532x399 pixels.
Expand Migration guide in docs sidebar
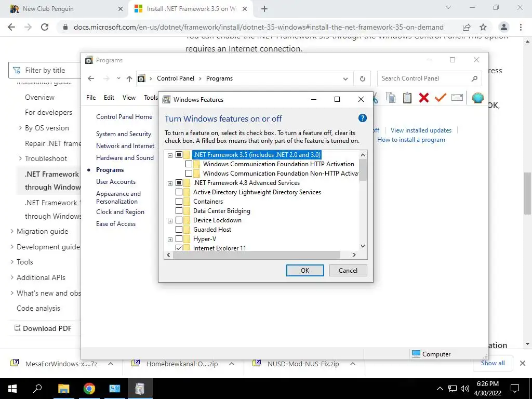[12, 231]
